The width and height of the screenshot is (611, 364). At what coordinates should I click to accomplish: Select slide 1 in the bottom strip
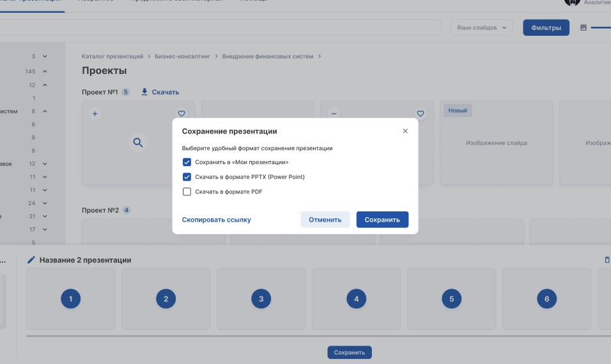click(70, 299)
